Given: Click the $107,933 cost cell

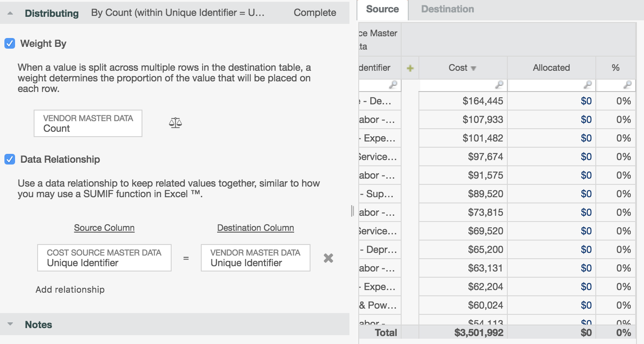Looking at the screenshot, I should tap(463, 119).
